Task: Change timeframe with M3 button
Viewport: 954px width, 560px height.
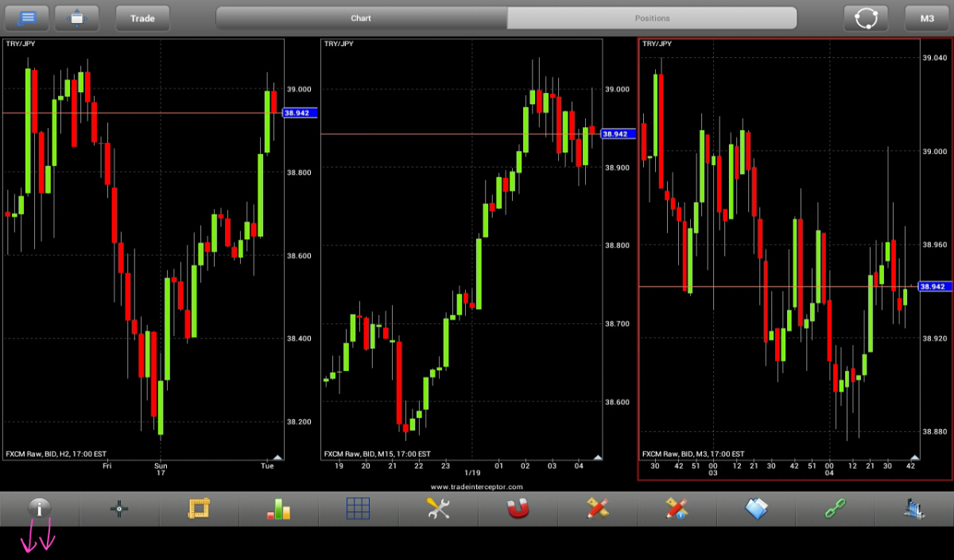Action: point(927,17)
